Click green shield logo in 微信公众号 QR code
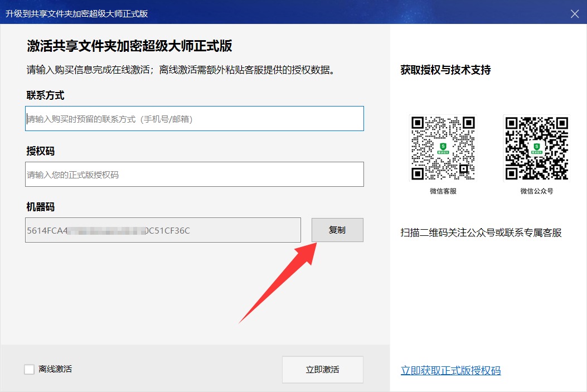 coord(536,148)
